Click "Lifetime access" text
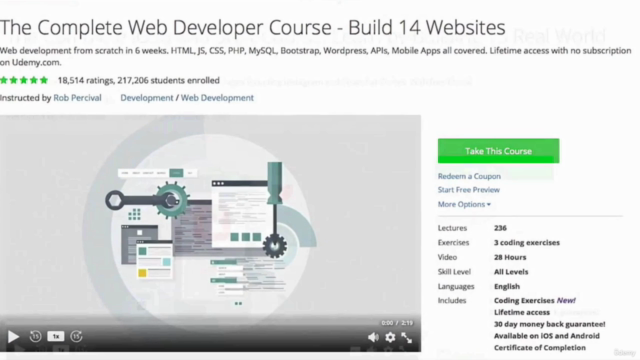This screenshot has height=360, width=640. click(x=522, y=313)
